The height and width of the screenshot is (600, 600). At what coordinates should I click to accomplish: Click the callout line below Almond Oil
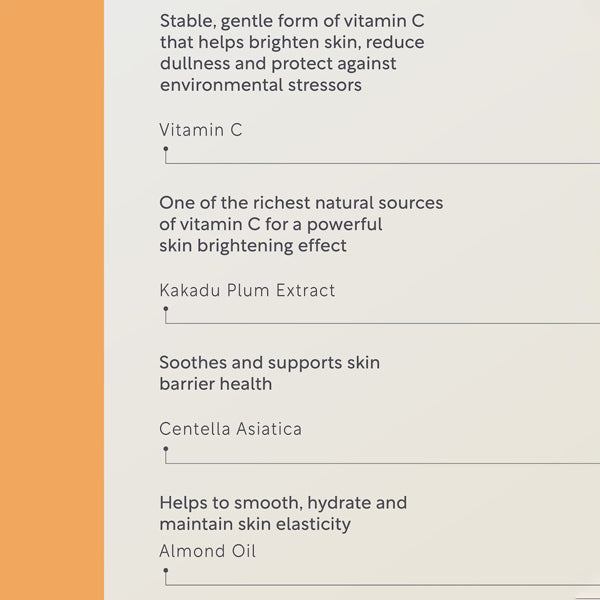pyautogui.click(x=382, y=585)
